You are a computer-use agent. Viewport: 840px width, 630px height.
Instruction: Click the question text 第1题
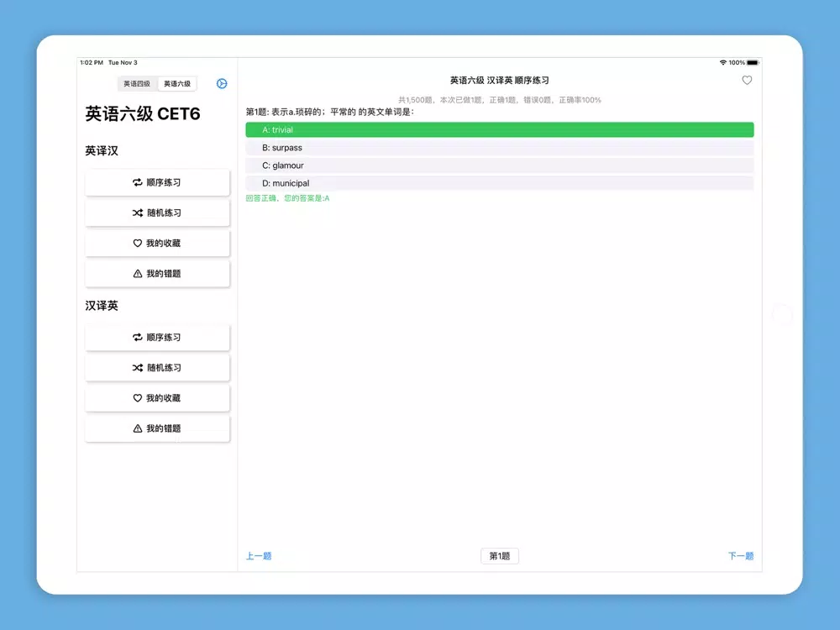[x=329, y=112]
